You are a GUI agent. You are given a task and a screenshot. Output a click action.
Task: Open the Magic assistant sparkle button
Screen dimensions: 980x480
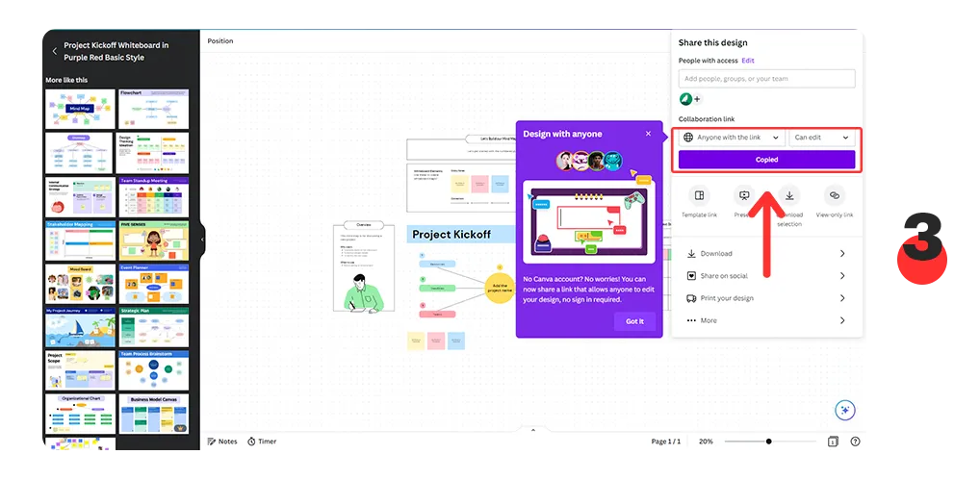click(x=845, y=410)
